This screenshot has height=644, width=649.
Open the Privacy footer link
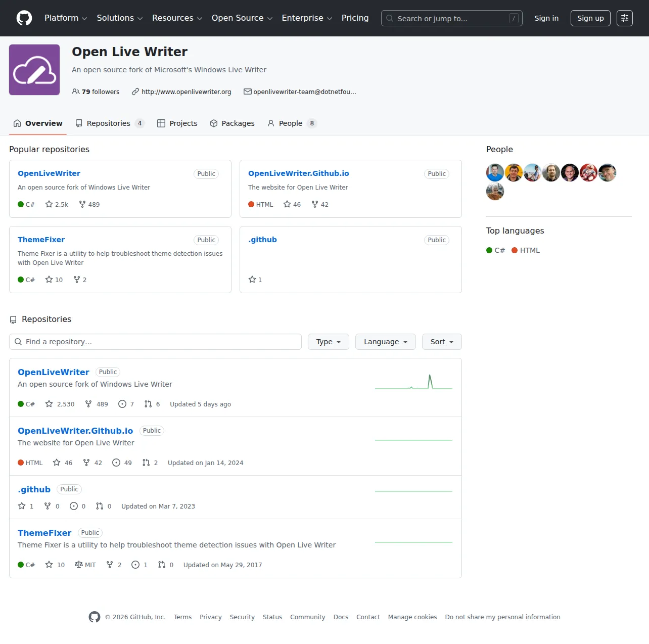click(x=211, y=617)
